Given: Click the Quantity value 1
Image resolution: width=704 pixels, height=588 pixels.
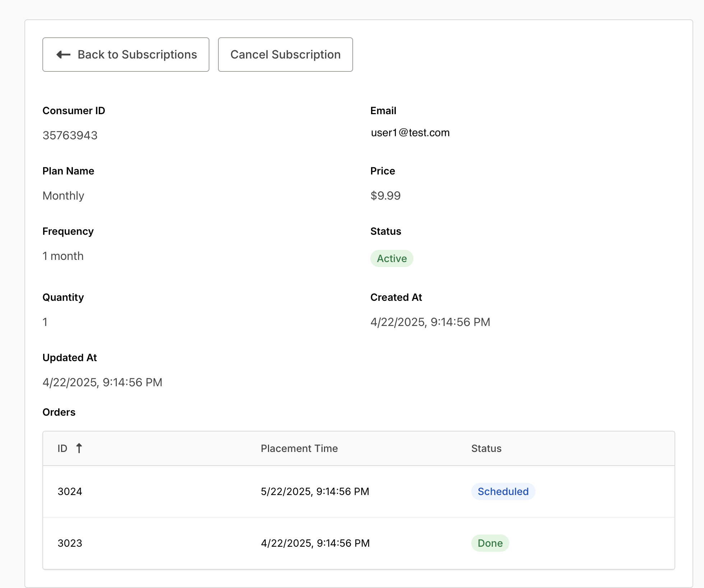Looking at the screenshot, I should [x=45, y=322].
